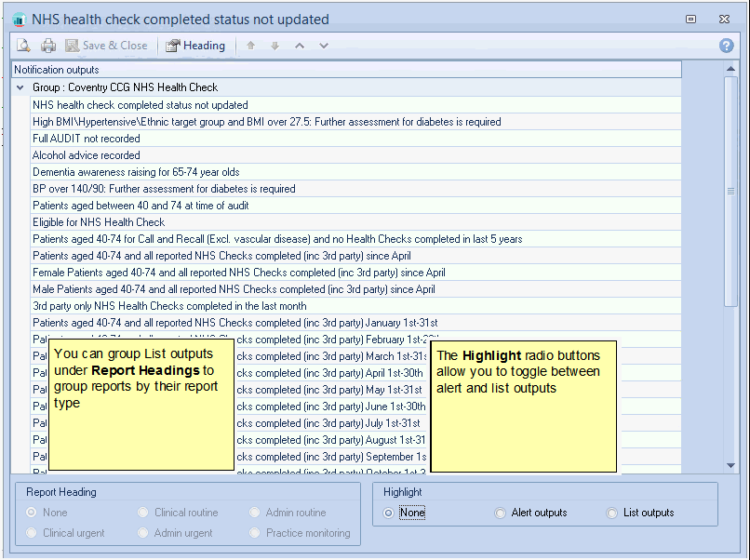
Task: Click the print preview icon in toolbar
Action: coord(22,46)
